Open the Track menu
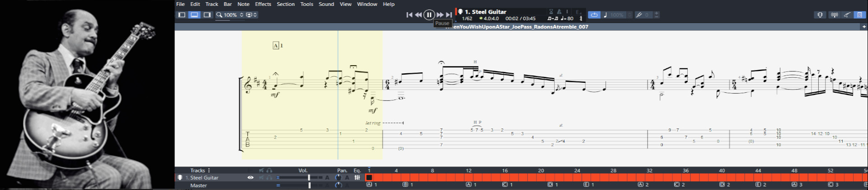 coord(212,4)
